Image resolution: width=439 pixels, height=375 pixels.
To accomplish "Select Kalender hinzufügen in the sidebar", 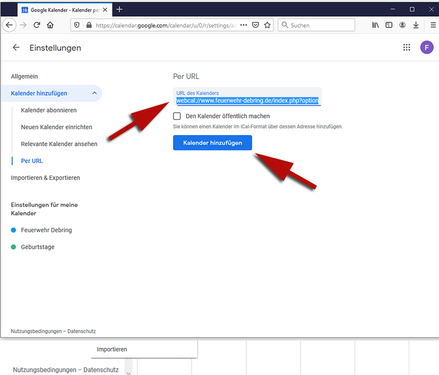I will (x=39, y=93).
